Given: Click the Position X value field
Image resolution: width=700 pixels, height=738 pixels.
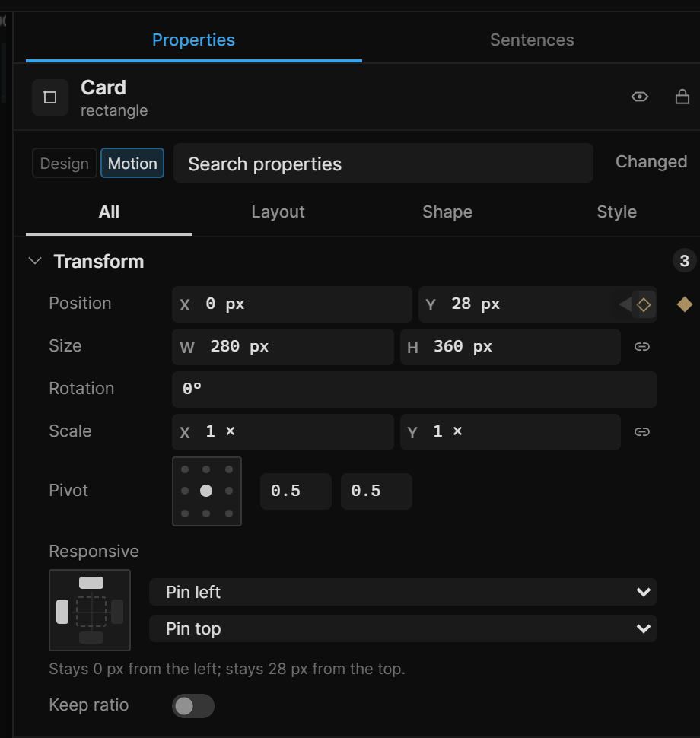Looking at the screenshot, I should click(x=292, y=304).
